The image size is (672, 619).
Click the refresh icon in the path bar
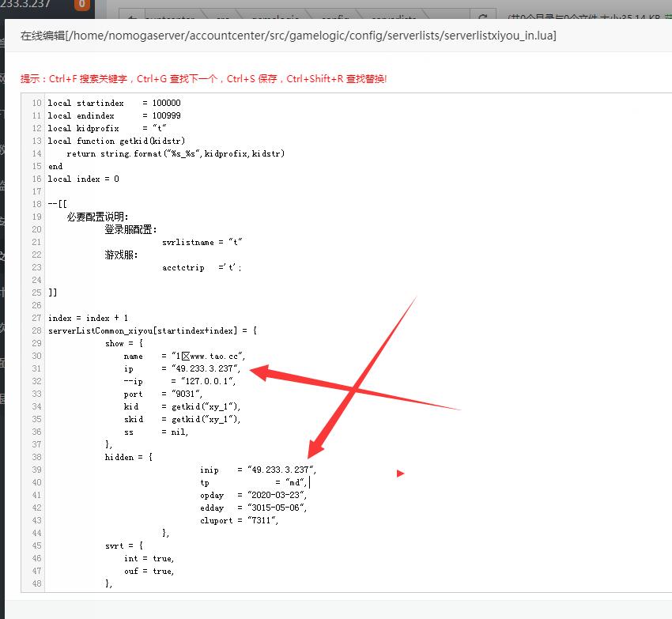481,17
